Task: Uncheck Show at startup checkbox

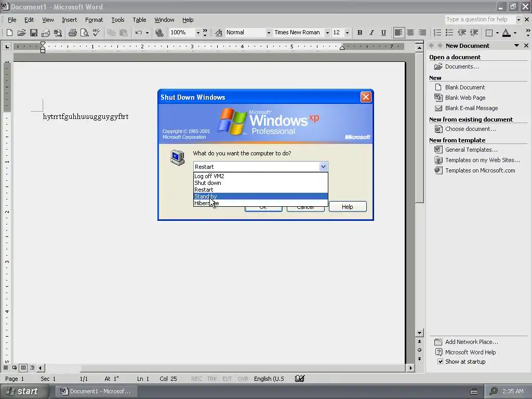Action: pyautogui.click(x=440, y=362)
